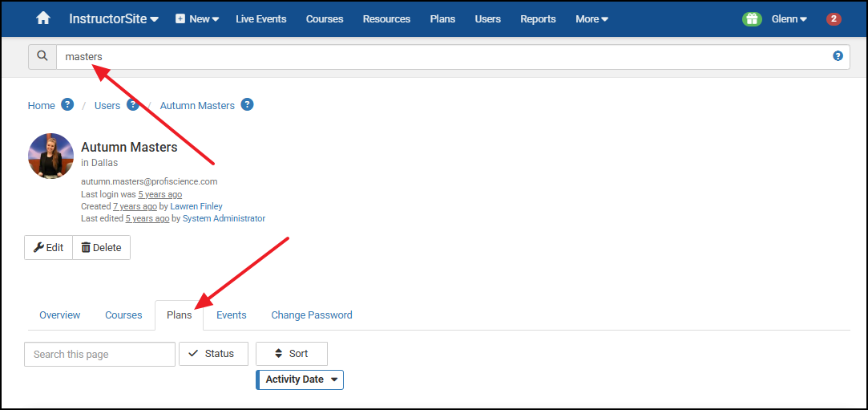The height and width of the screenshot is (410, 868).
Task: Open Plans in top navigation
Action: pyautogui.click(x=442, y=18)
